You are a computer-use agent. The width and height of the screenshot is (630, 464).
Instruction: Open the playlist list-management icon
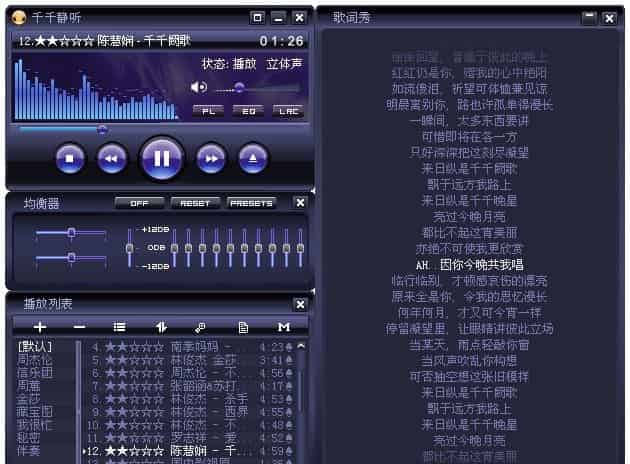pyautogui.click(x=119, y=327)
